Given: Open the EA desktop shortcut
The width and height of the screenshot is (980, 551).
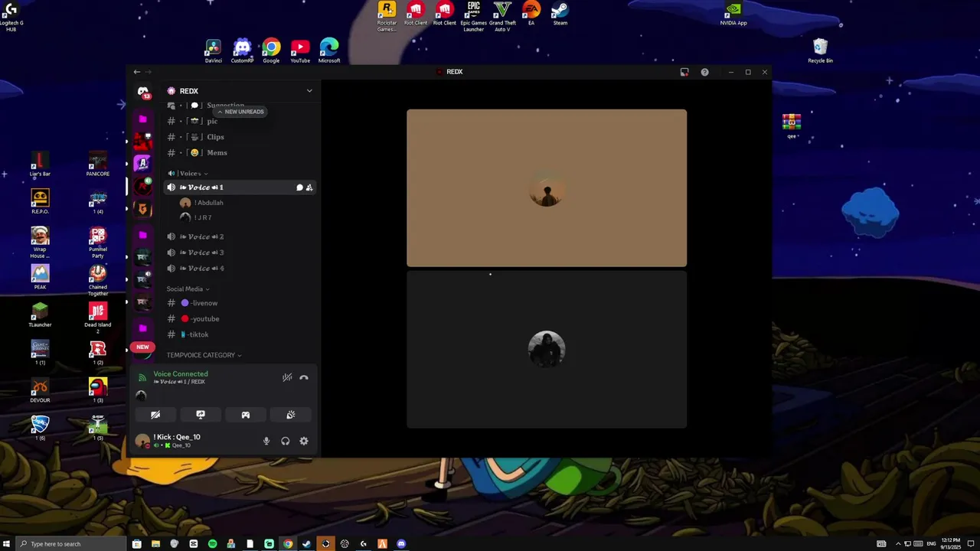Looking at the screenshot, I should (x=531, y=14).
